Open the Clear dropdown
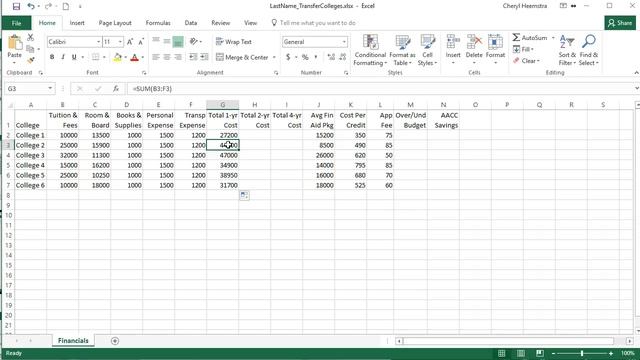Viewport: 640px width, 360px height. [526, 61]
